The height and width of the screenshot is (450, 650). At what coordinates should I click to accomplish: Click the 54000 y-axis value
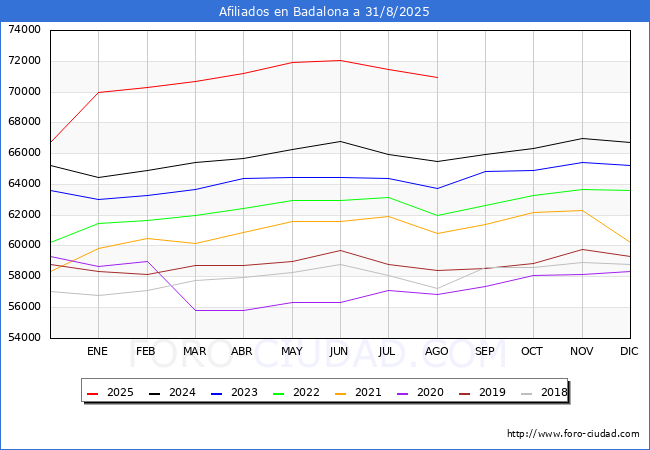[x=24, y=337]
